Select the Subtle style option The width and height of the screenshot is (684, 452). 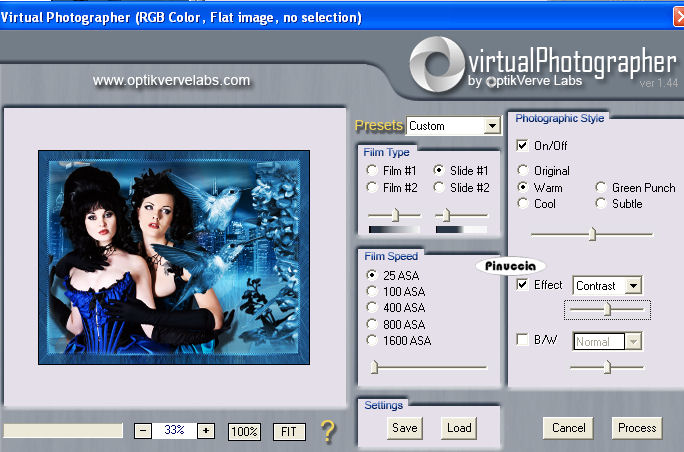click(x=601, y=203)
